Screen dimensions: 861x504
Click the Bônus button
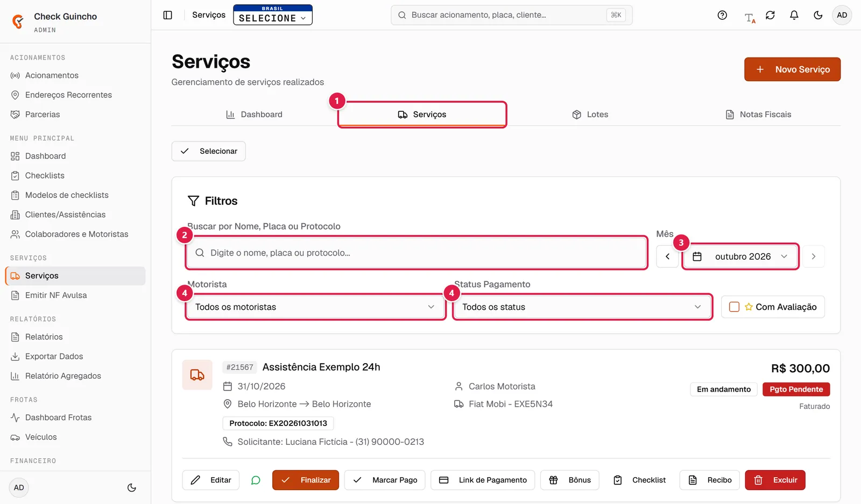tap(570, 480)
